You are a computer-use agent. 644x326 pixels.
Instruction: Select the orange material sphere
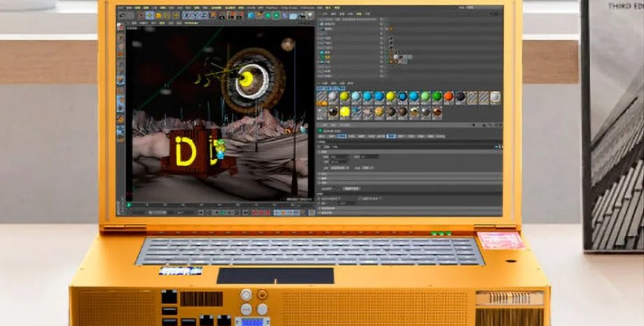click(x=448, y=97)
